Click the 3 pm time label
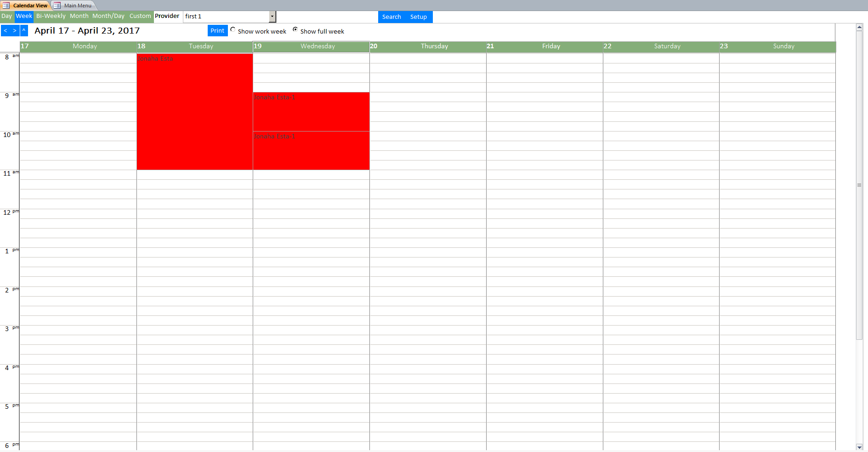Viewport: 868px width, 452px height. tap(12, 329)
